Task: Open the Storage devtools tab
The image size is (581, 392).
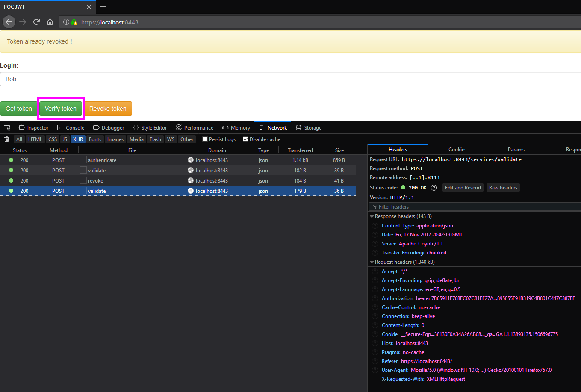Action: point(309,128)
